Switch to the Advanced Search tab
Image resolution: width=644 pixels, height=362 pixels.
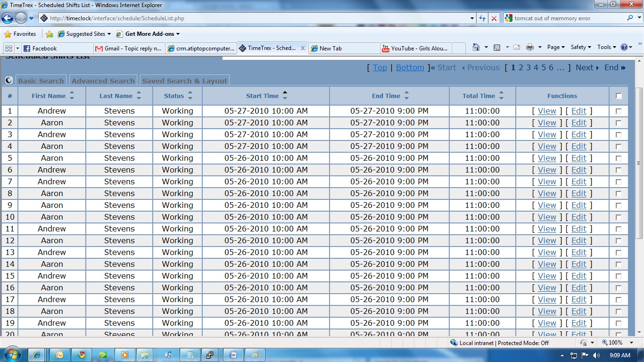(103, 81)
